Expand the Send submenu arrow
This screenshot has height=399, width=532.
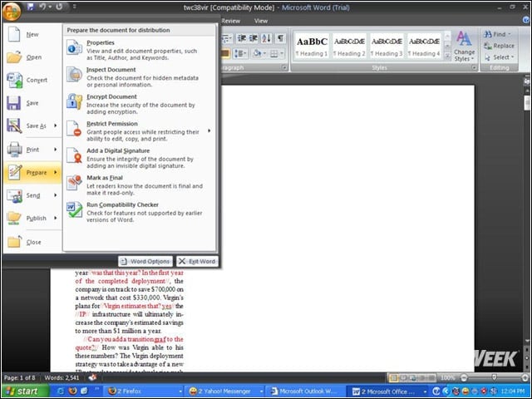click(x=56, y=195)
